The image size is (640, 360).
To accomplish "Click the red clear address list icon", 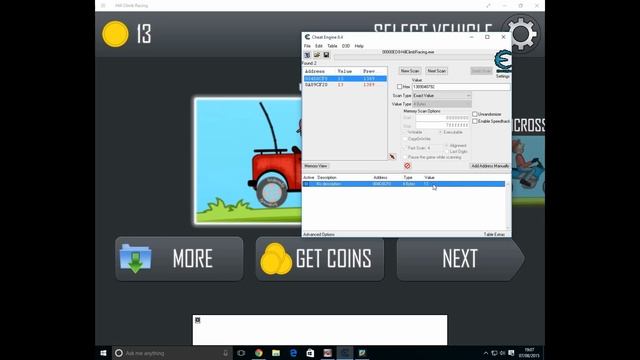I will 407,166.
